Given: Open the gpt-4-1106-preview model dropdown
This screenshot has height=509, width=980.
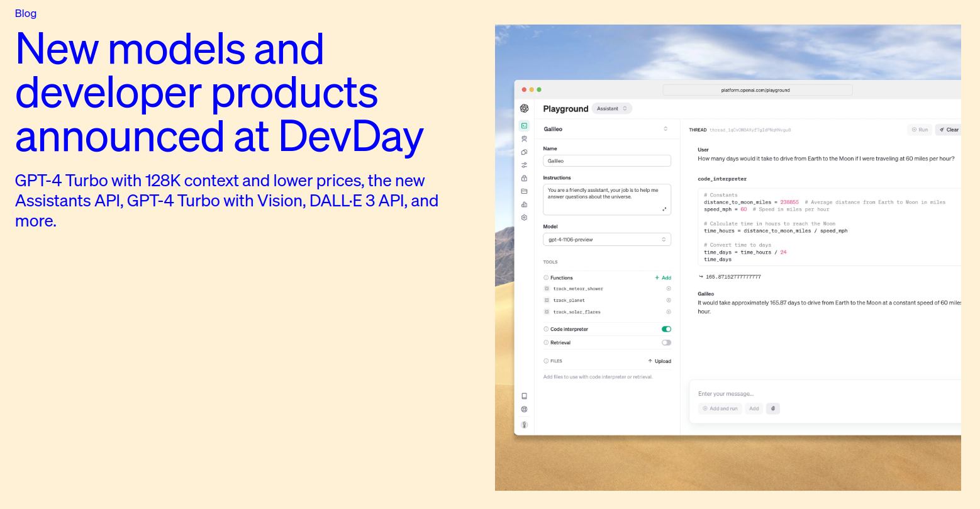Looking at the screenshot, I should (x=607, y=240).
